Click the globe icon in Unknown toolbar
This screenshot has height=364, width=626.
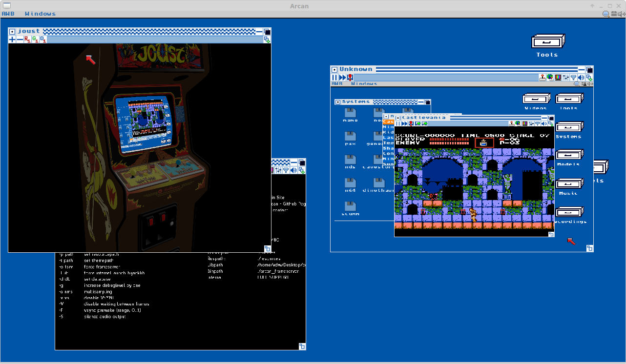click(550, 77)
